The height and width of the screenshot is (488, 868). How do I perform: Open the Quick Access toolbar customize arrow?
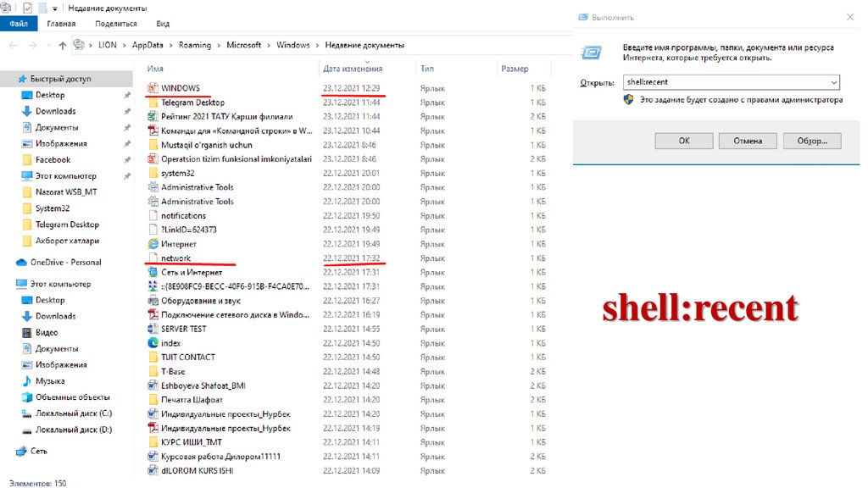pyautogui.click(x=55, y=8)
